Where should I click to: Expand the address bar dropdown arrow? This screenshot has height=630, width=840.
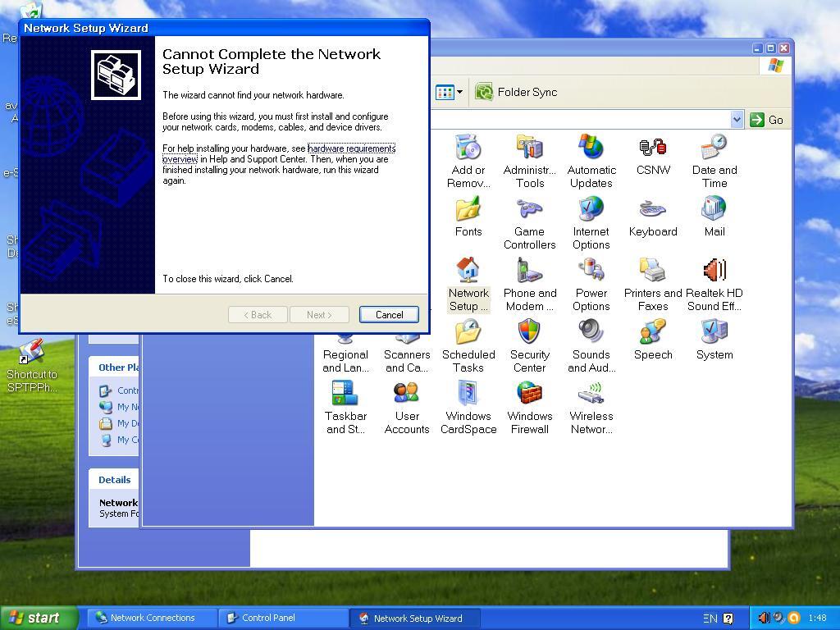737,120
